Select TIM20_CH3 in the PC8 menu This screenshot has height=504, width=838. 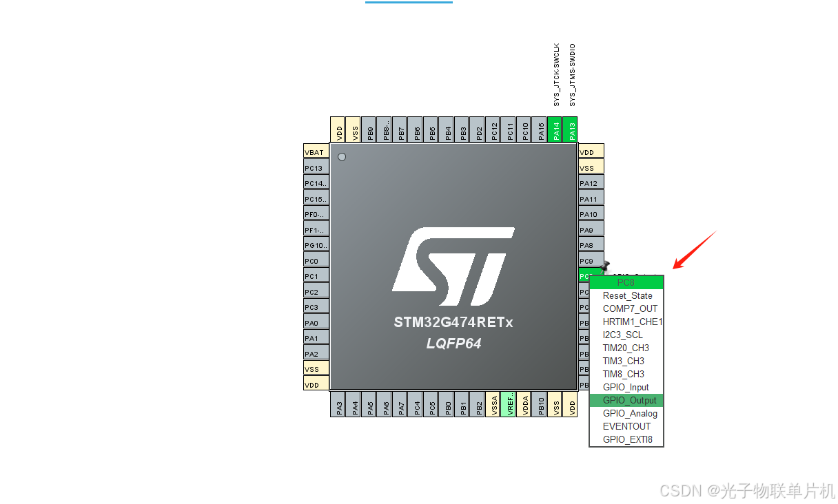[626, 348]
